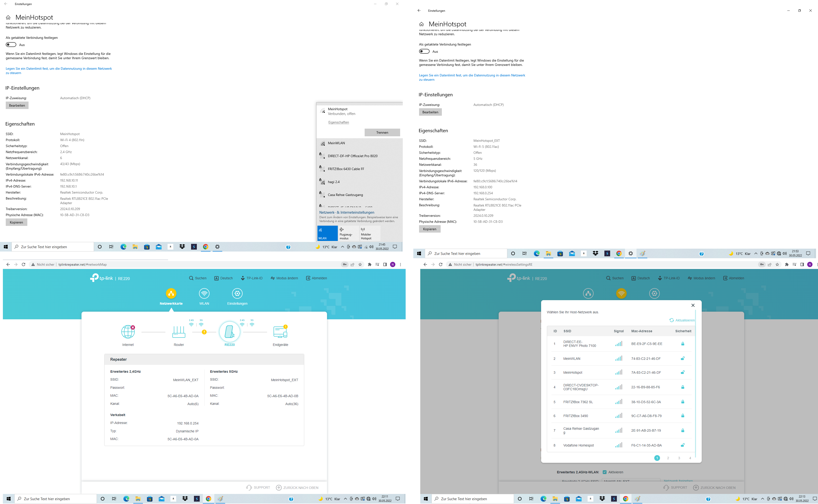Open the Netzwerkkarte icon in TP-Link header

171,294
